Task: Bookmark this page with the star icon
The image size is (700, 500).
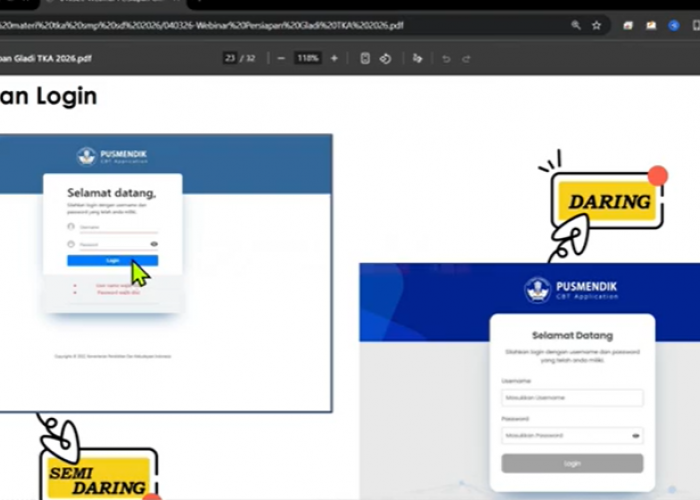Action: tap(597, 25)
